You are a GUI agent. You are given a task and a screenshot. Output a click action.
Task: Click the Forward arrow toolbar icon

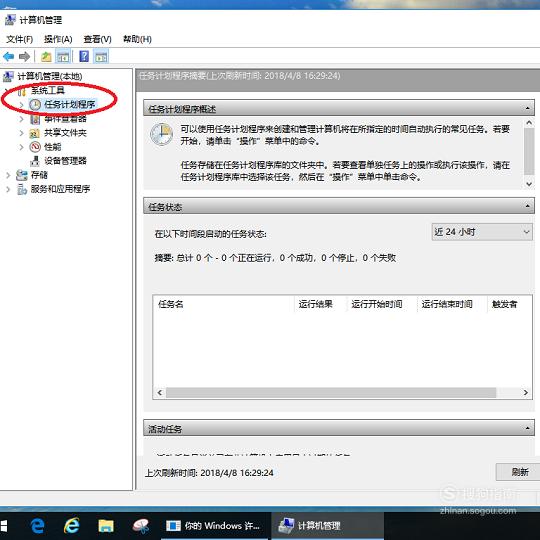coord(24,56)
